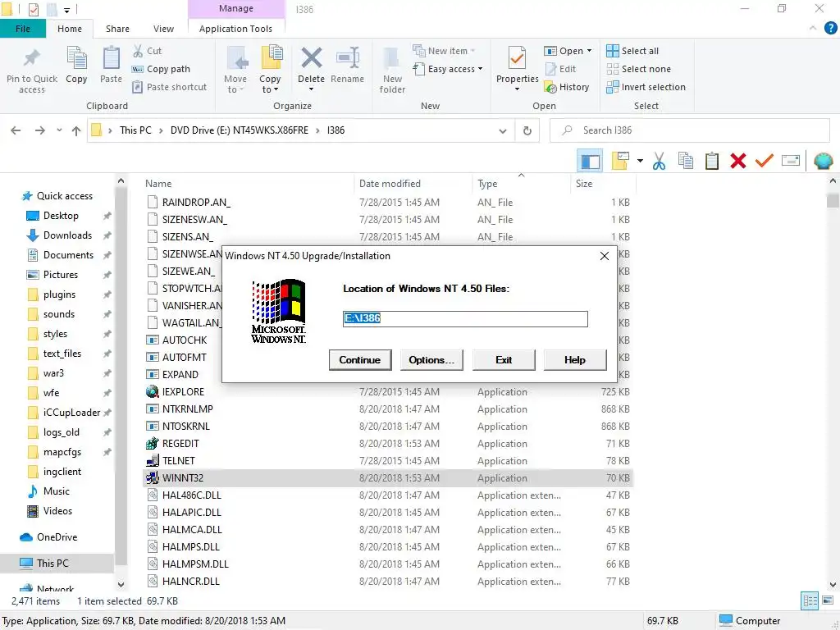
Task: Open the File menu tab
Action: point(22,29)
